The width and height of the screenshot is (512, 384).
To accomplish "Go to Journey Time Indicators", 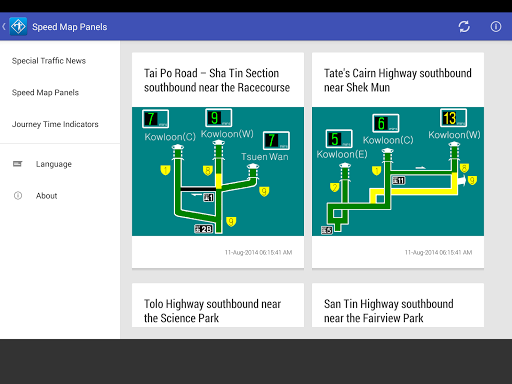I will tap(55, 124).
